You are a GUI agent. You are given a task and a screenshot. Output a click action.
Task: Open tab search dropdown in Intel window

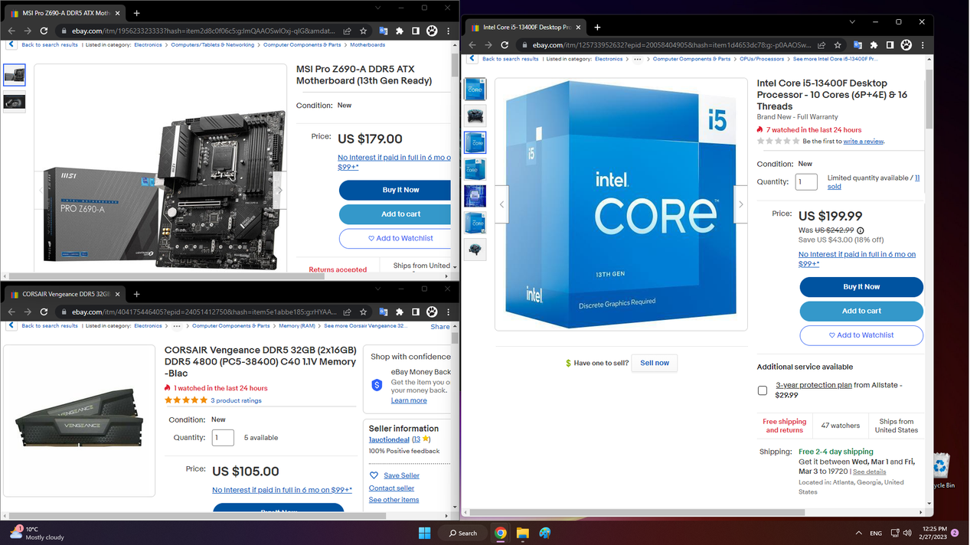[x=852, y=22]
